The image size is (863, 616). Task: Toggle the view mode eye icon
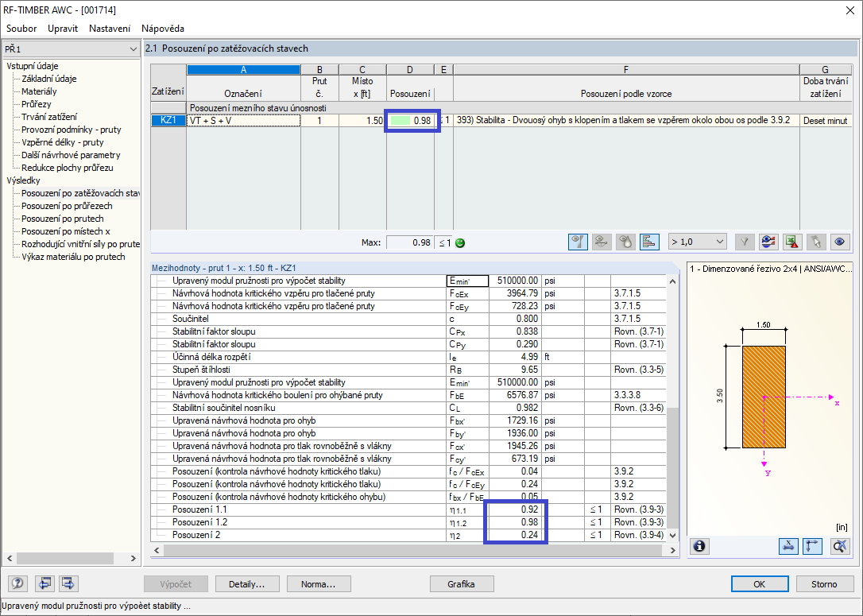(x=840, y=242)
